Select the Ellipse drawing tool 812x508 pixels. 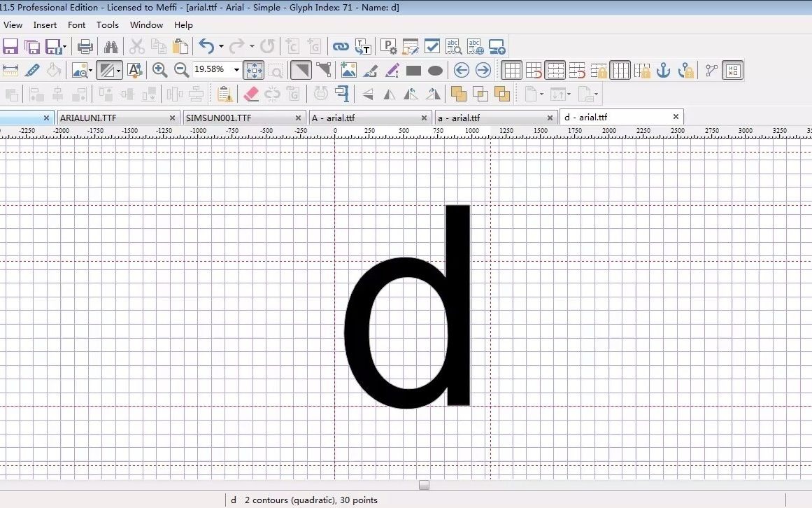point(435,70)
